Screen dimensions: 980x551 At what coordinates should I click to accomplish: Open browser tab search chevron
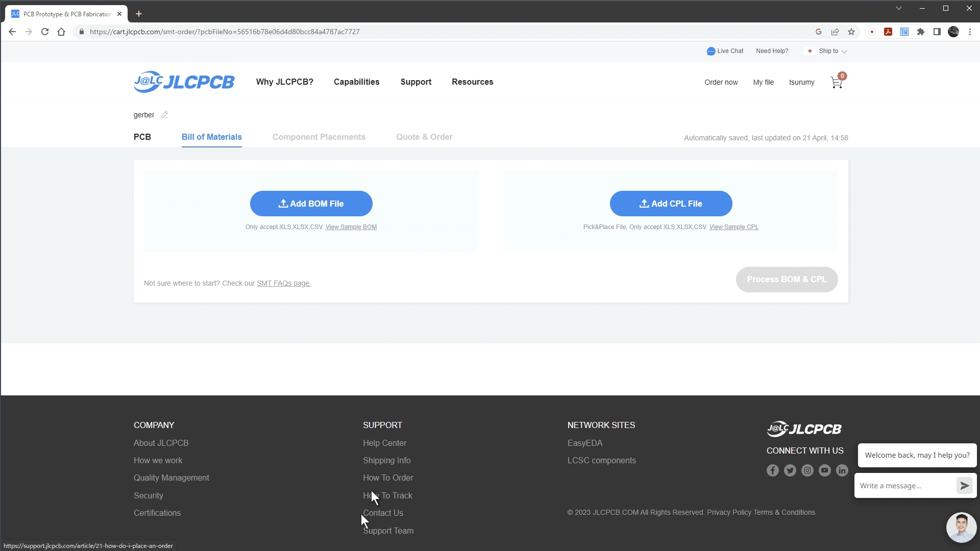coord(898,8)
